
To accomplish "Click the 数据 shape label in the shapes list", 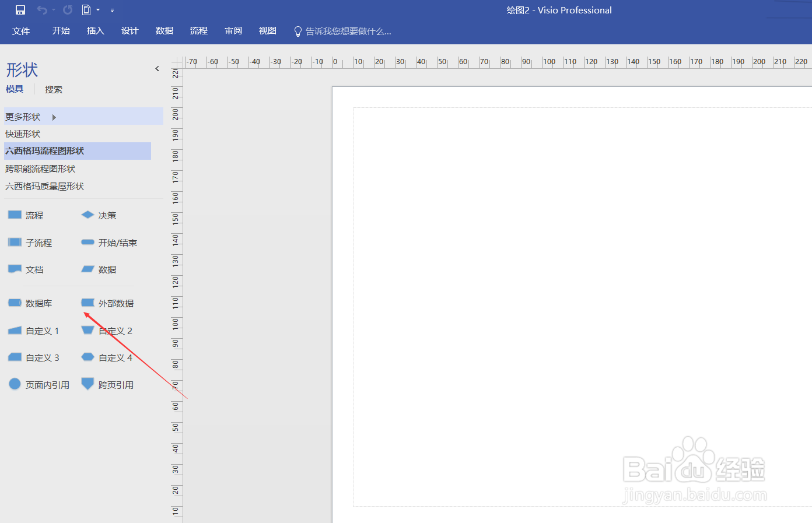I will pyautogui.click(x=107, y=270).
